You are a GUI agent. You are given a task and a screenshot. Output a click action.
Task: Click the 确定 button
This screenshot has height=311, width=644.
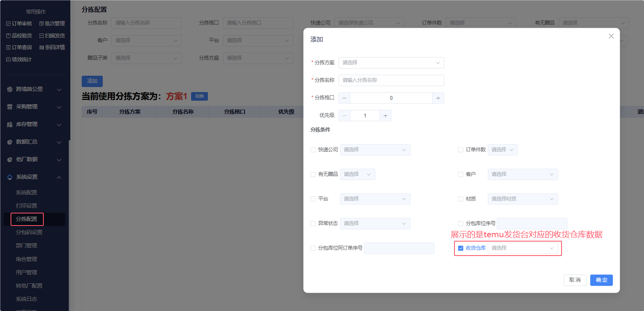[601, 280]
